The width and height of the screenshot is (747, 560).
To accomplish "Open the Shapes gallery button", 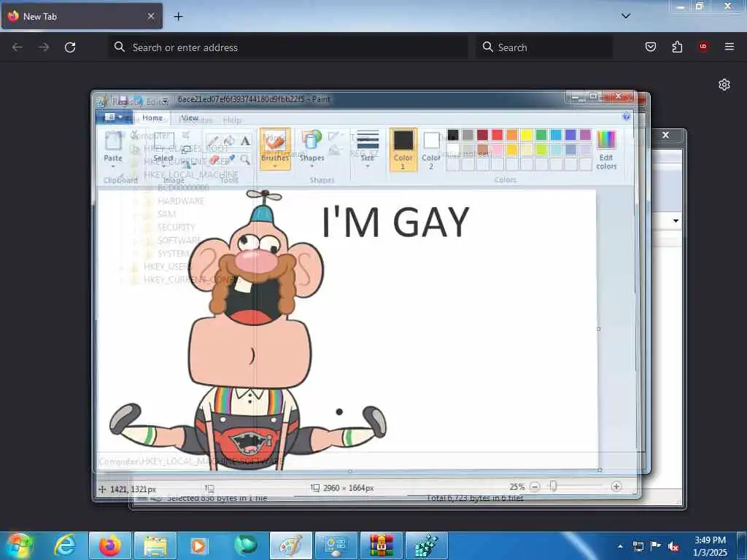I will click(312, 149).
